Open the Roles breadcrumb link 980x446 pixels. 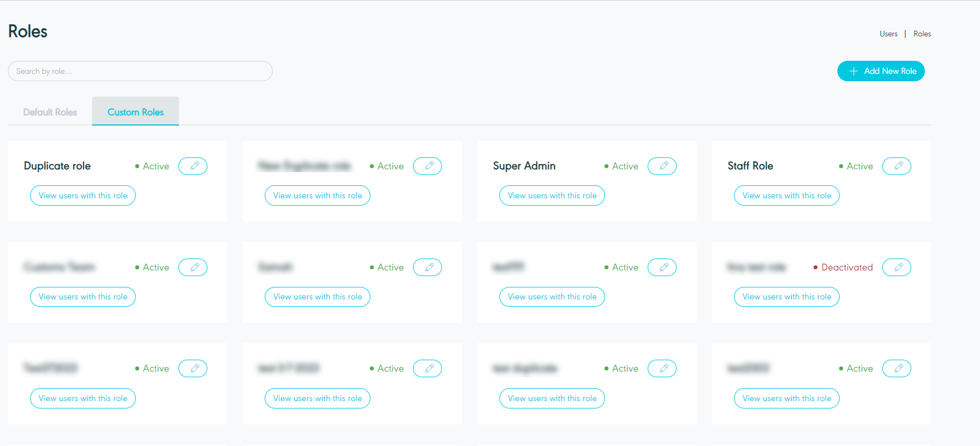tap(922, 34)
